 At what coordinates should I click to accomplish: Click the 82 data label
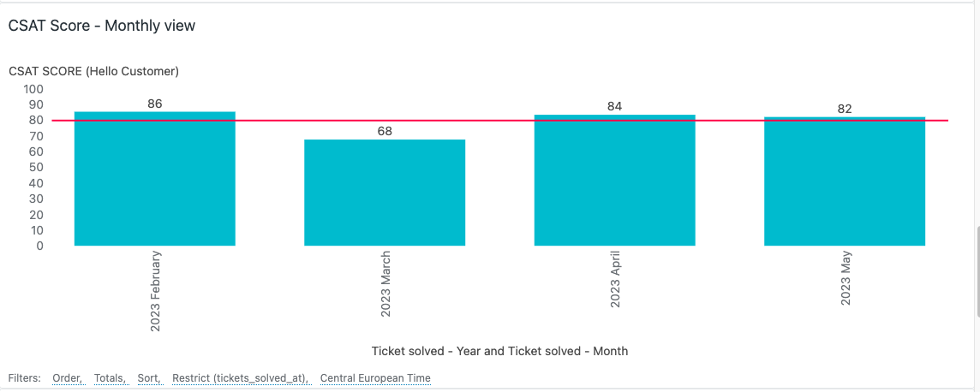click(845, 109)
